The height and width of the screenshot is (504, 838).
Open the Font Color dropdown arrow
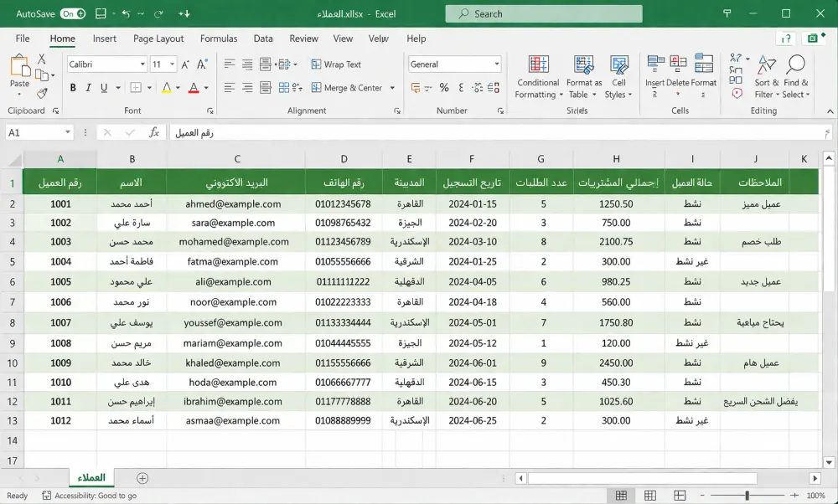[x=206, y=87]
